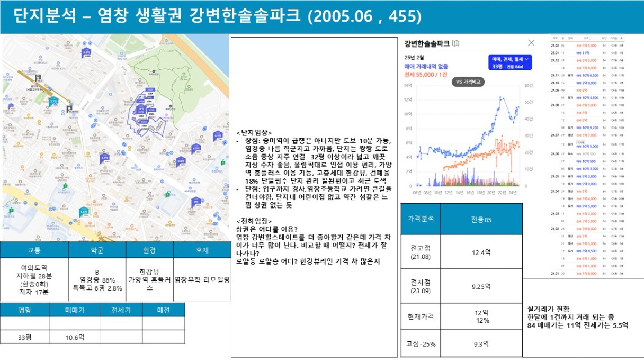Image resolution: width=644 pixels, height=362 pixels.
Task: Click the 호재 table header
Action: pyautogui.click(x=202, y=249)
